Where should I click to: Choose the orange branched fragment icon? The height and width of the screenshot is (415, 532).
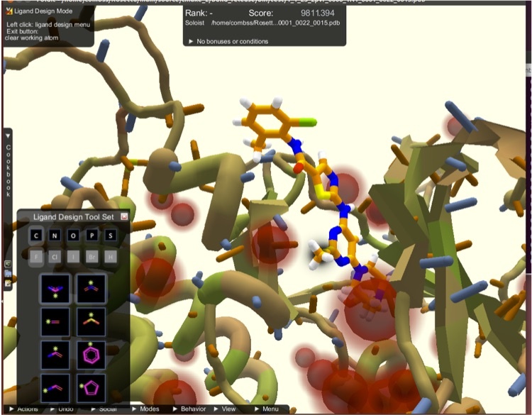(x=91, y=321)
